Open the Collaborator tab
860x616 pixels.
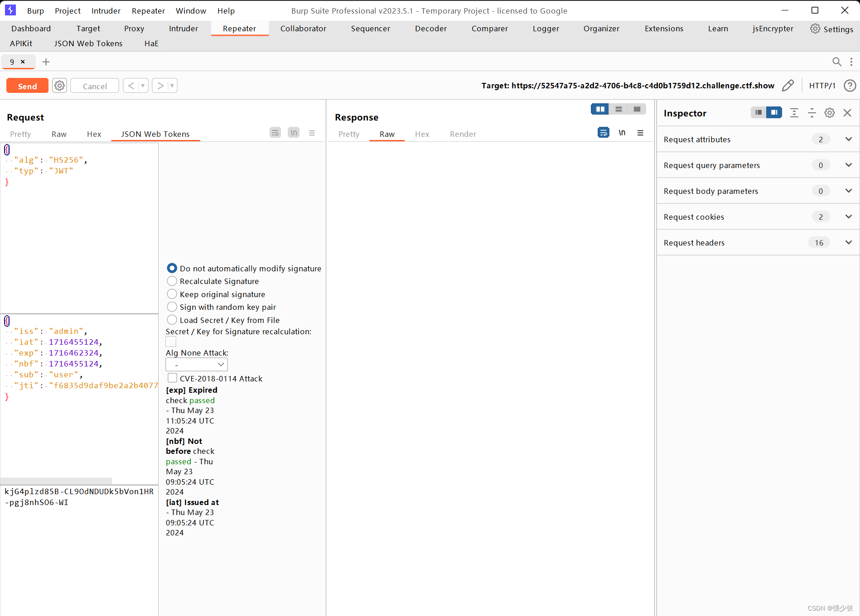[303, 29]
